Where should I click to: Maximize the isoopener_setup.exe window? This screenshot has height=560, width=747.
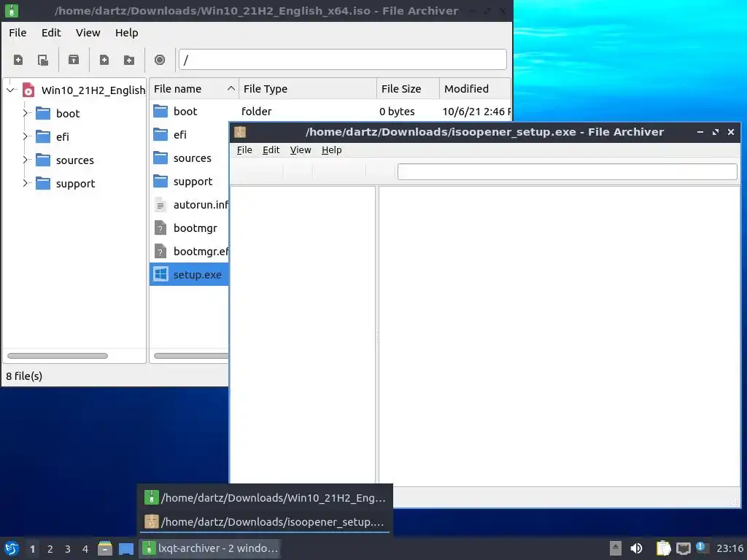click(x=716, y=132)
